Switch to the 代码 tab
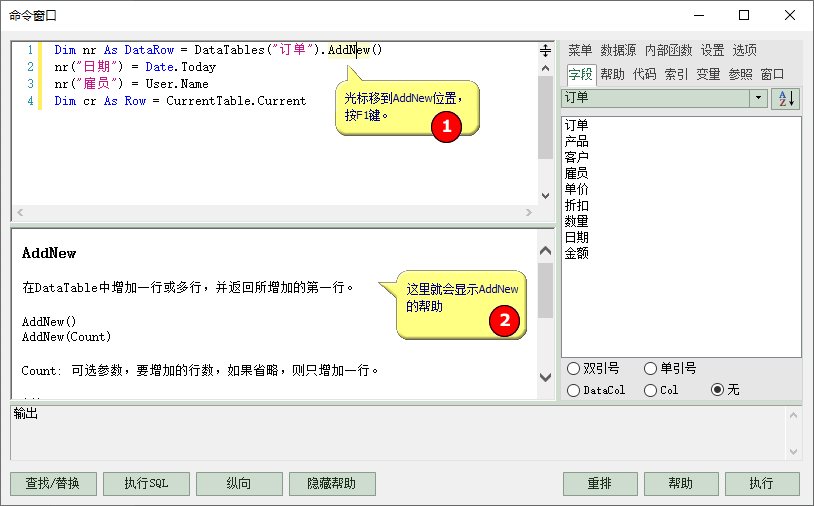814x506 pixels. pos(645,74)
